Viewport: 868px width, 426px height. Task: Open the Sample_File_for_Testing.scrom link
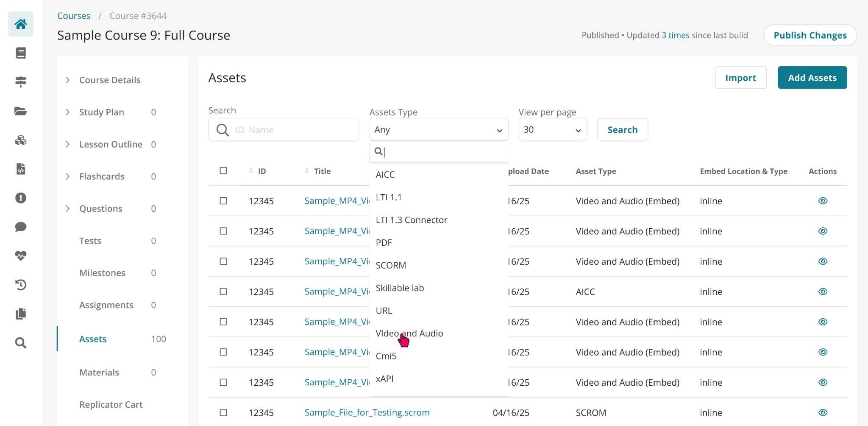[367, 412]
